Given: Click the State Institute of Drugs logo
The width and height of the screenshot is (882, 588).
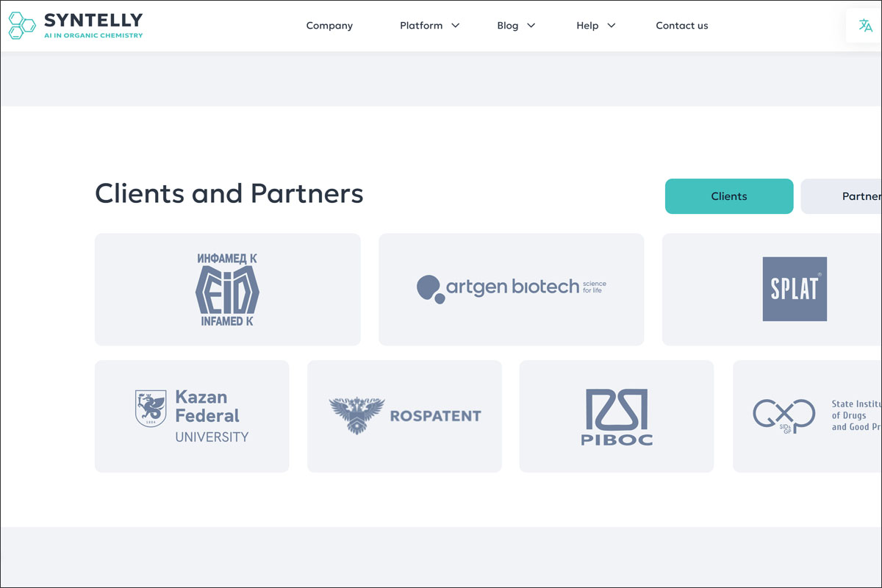Looking at the screenshot, I should pyautogui.click(x=784, y=416).
